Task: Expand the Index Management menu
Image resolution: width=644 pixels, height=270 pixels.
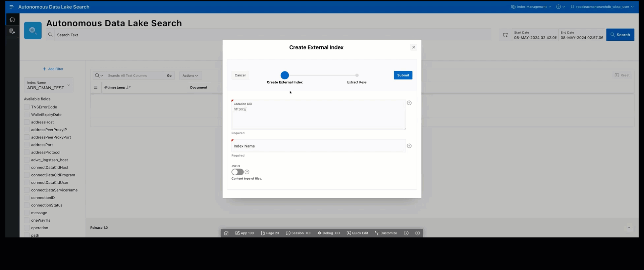Action: [531, 7]
